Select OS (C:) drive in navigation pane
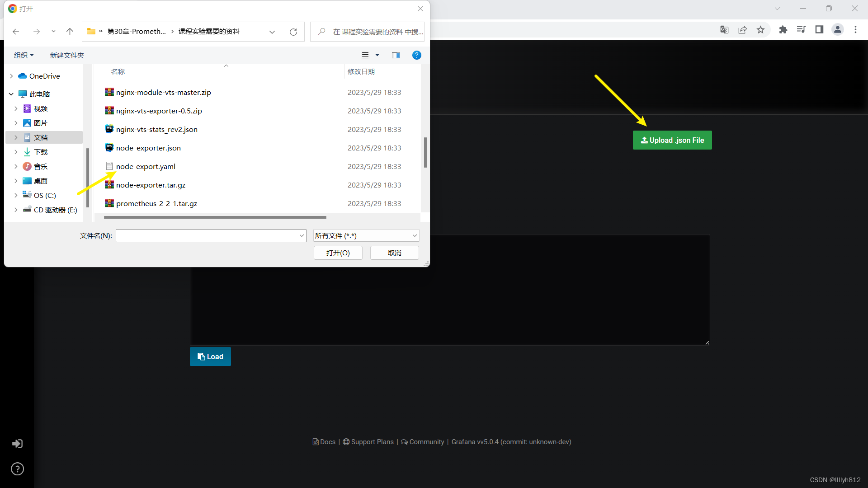The image size is (868, 488). [x=44, y=195]
